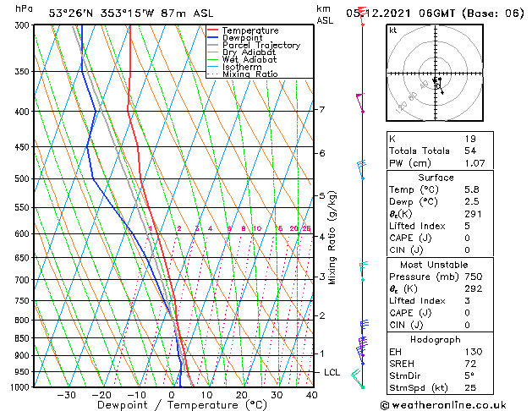Click the Mixing Ratio legend entry
The width and height of the screenshot is (532, 411).
coord(250,74)
